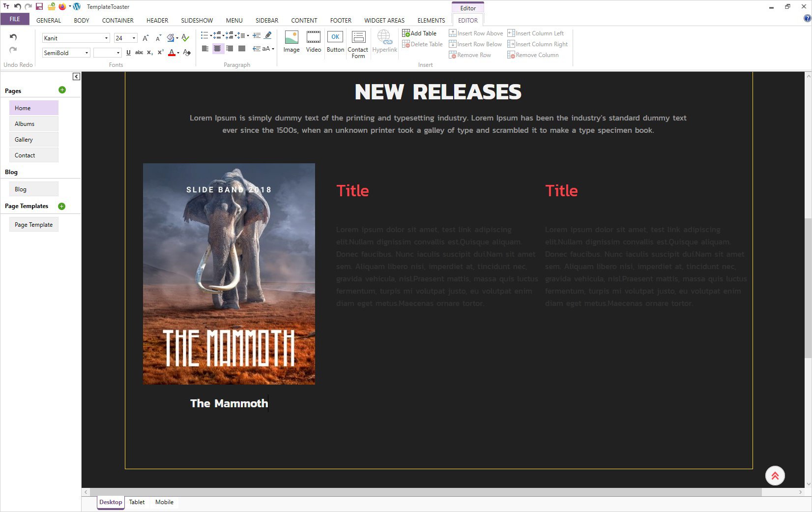Viewport: 812px width, 512px height.
Task: Click The Mammoth album cover image
Action: (229, 273)
